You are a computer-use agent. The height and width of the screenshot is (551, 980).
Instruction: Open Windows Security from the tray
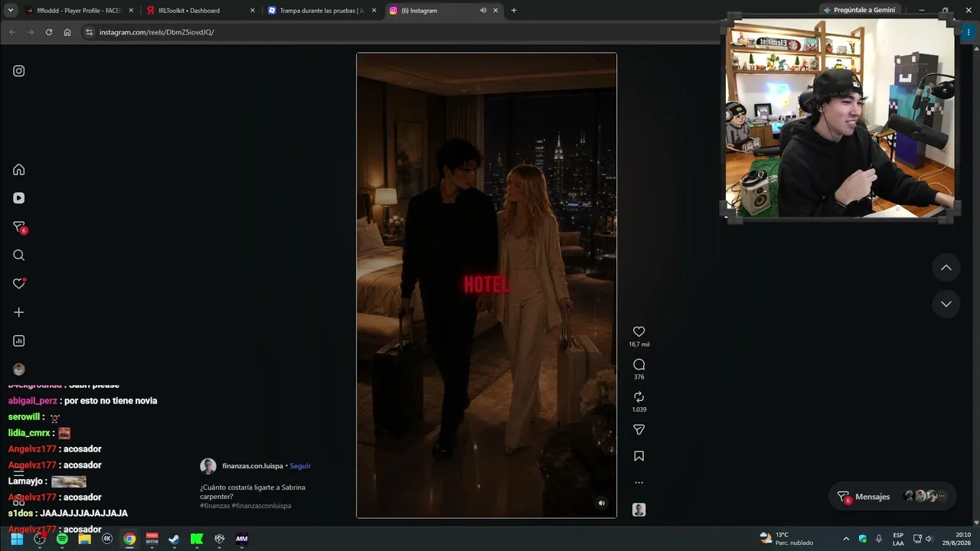coord(863,539)
